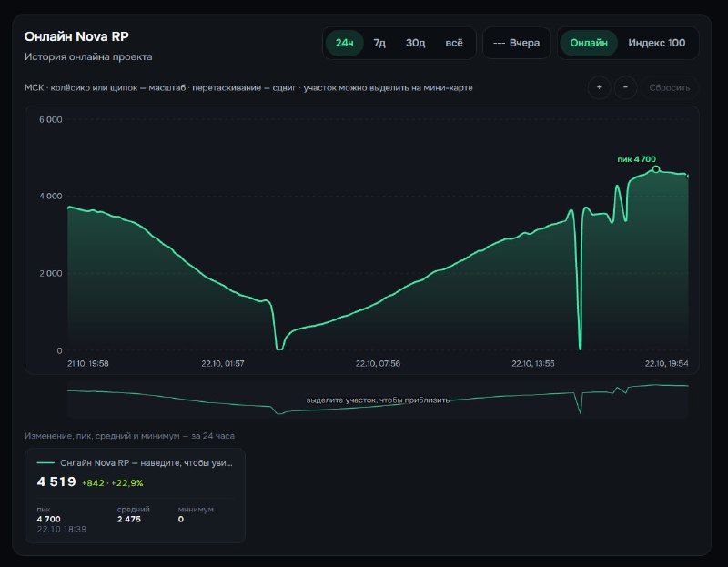
Task: Click the средний value 2 475
Action: tap(128, 519)
